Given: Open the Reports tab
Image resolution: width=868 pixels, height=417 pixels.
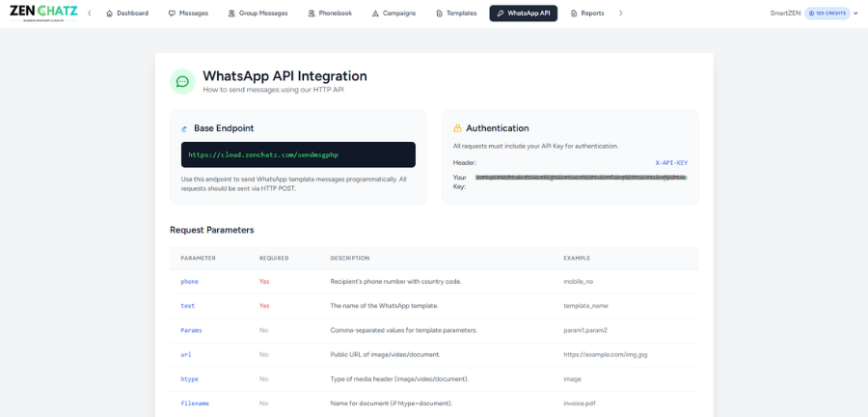Looking at the screenshot, I should (587, 14).
